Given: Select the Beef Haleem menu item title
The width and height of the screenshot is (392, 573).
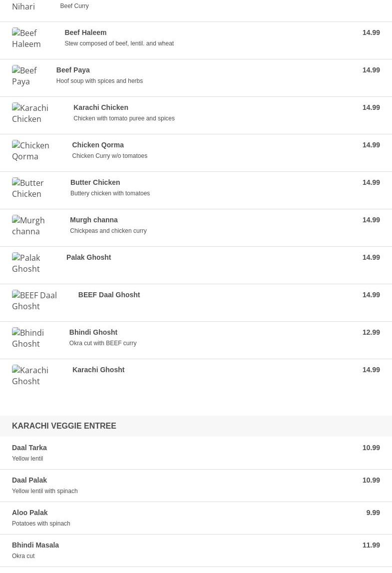Looking at the screenshot, I should click(85, 32).
